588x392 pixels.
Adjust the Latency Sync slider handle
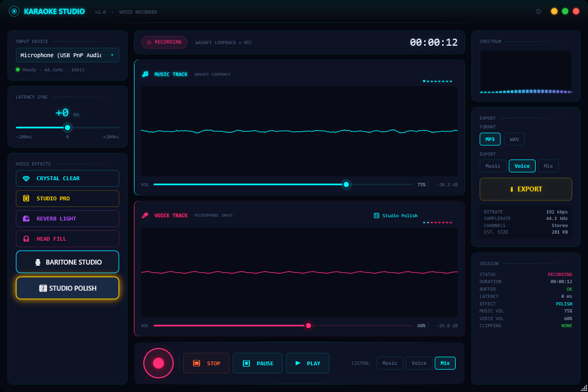point(68,127)
